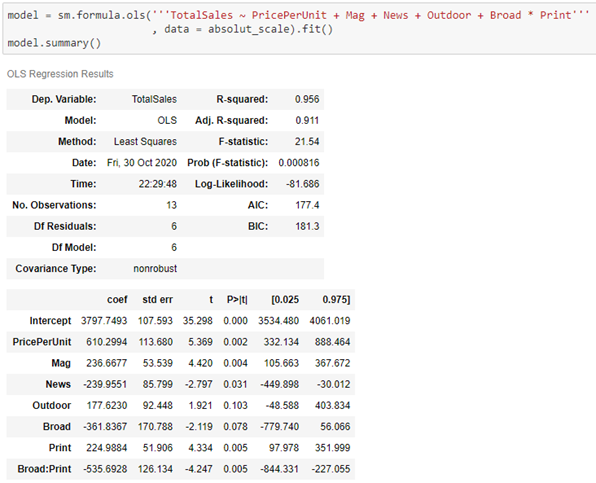596x483 pixels.
Task: Click the Log-Likelihood value -81.686
Action: (303, 184)
